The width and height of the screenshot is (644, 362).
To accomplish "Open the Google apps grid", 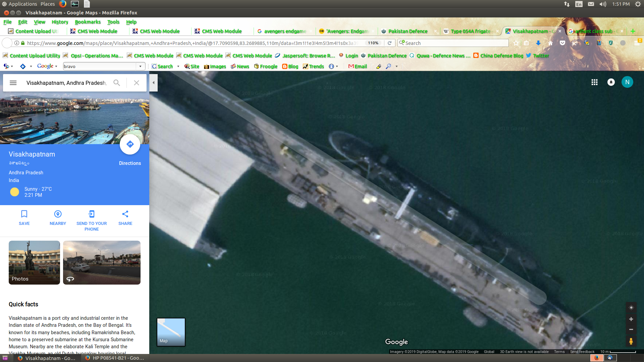I will click(x=594, y=82).
